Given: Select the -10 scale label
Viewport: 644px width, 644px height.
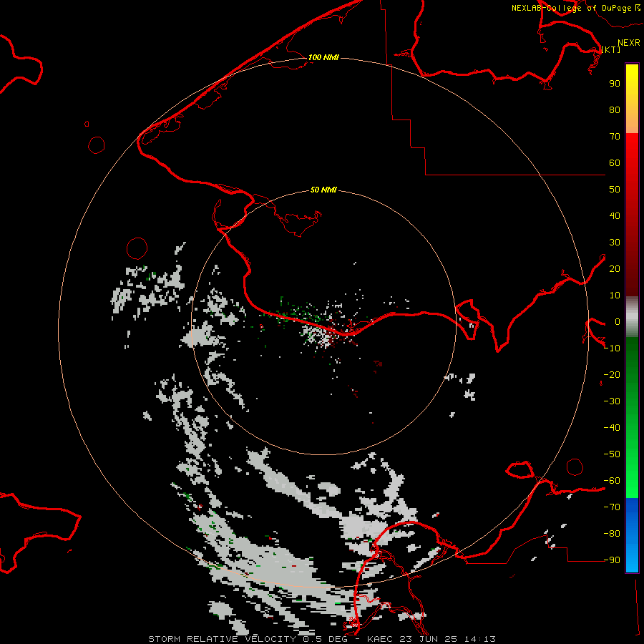Looking at the screenshot, I should click(612, 348).
